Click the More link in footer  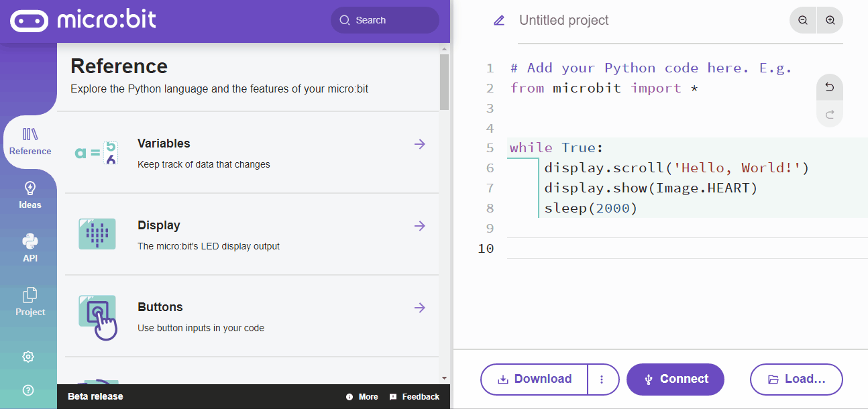[x=362, y=397]
